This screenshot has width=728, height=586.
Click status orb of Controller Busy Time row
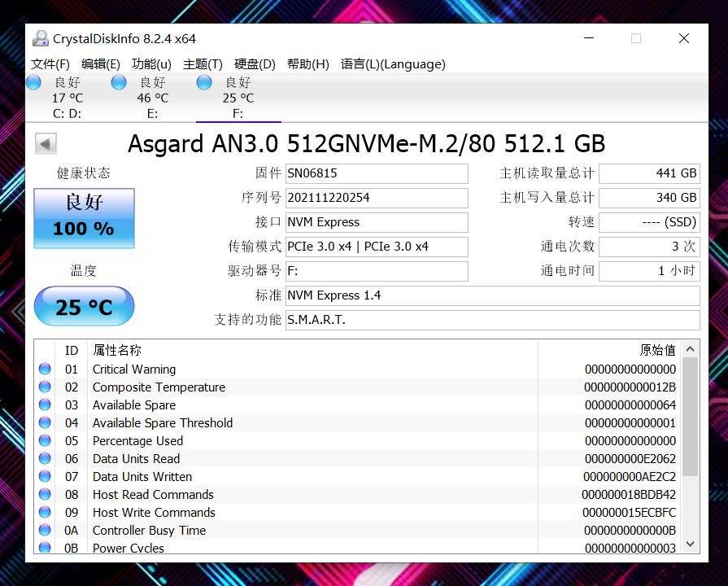point(45,530)
